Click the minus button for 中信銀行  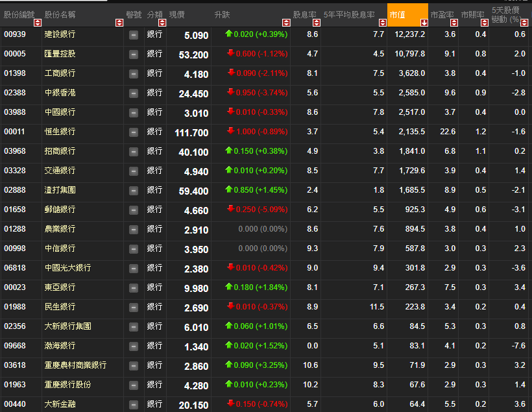pyautogui.click(x=134, y=249)
